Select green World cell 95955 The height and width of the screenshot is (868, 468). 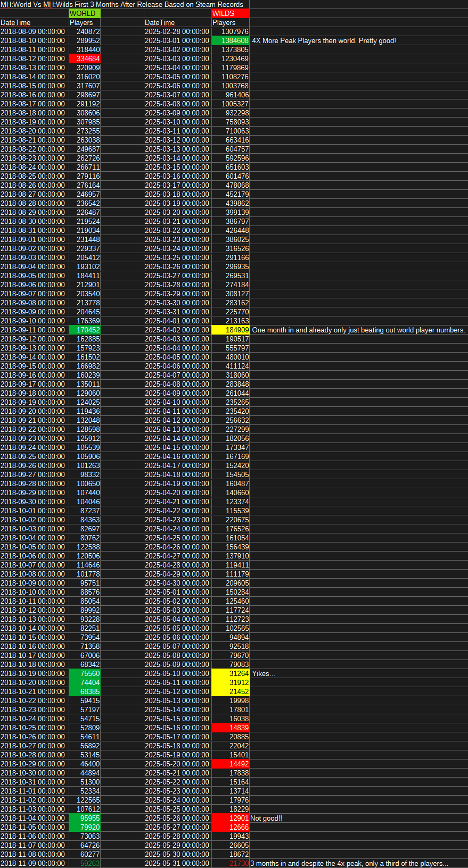[85, 818]
